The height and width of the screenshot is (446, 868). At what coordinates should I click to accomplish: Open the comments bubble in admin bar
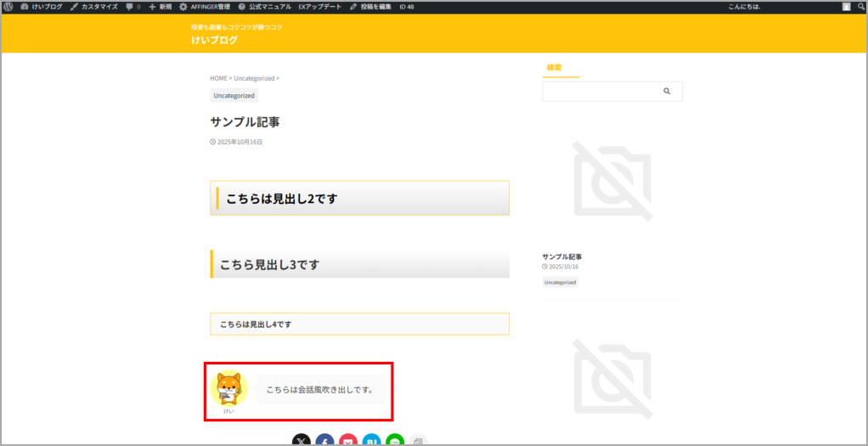[132, 7]
